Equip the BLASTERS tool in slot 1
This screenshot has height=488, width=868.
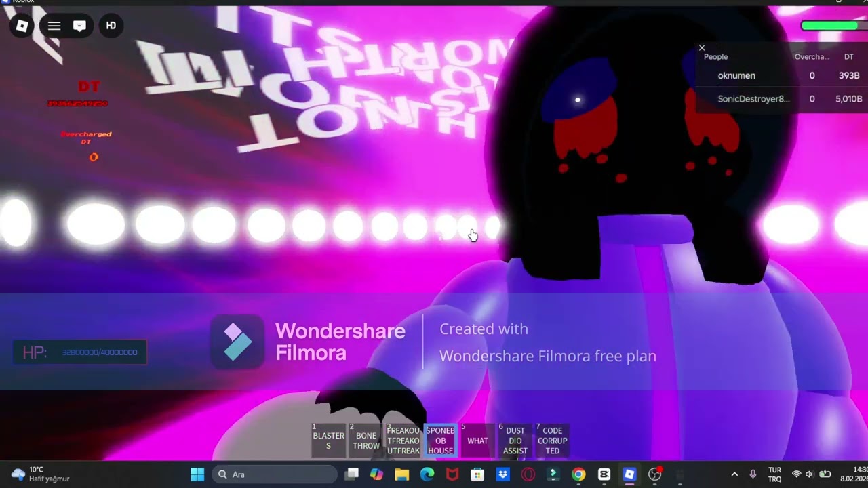tap(328, 441)
